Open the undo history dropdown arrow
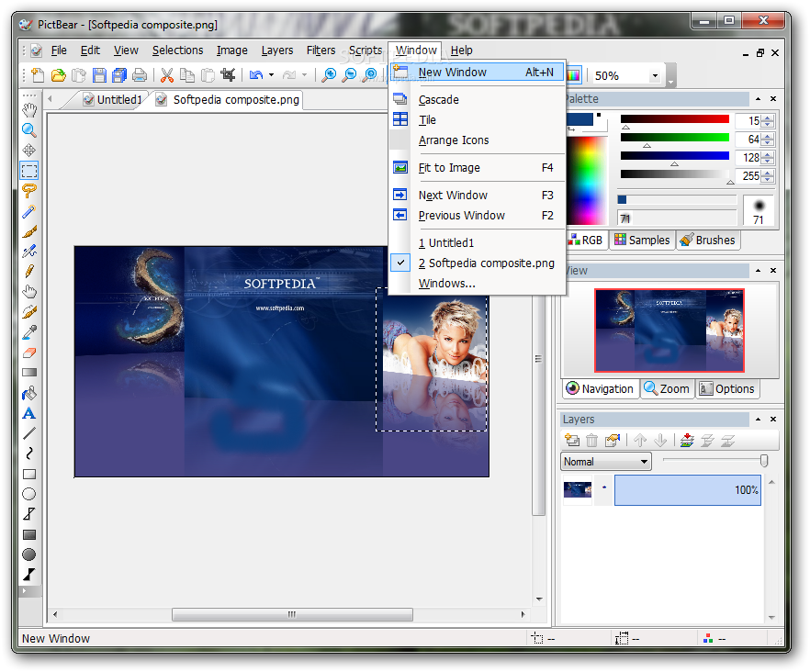 [x=271, y=75]
